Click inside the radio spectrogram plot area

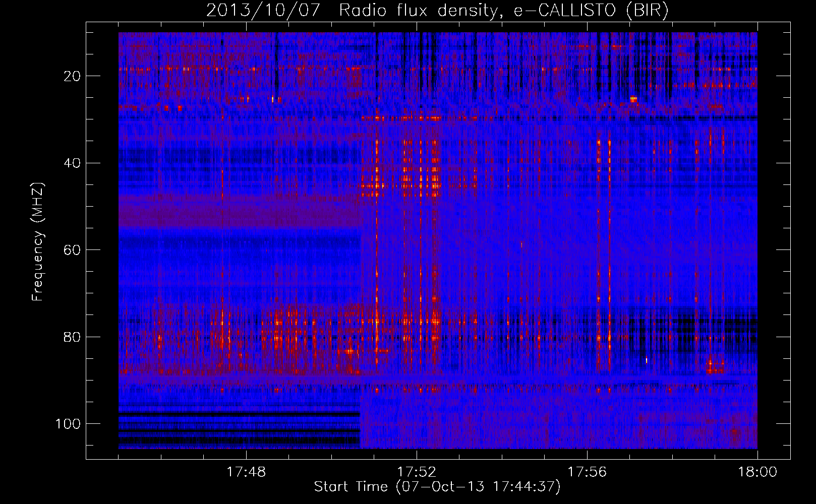pyautogui.click(x=438, y=240)
